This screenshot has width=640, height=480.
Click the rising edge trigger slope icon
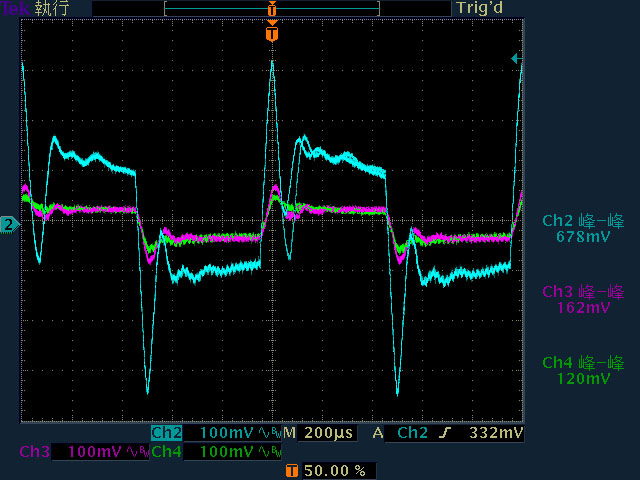(445, 433)
